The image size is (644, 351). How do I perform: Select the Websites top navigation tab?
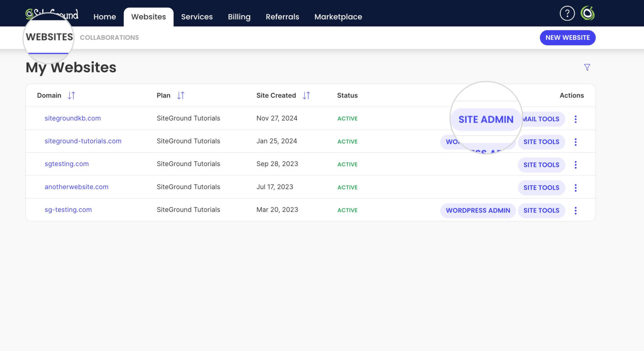148,17
